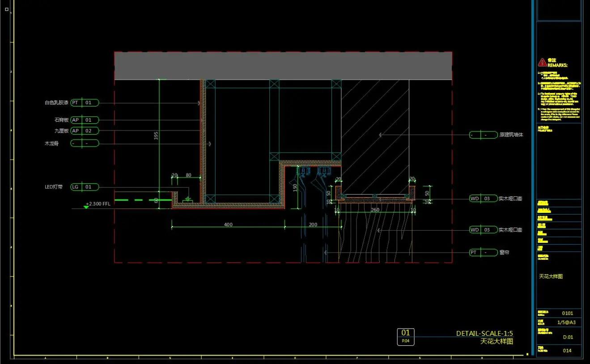
Task: Click the 白色乳胶漆 material label
Action: [56, 103]
